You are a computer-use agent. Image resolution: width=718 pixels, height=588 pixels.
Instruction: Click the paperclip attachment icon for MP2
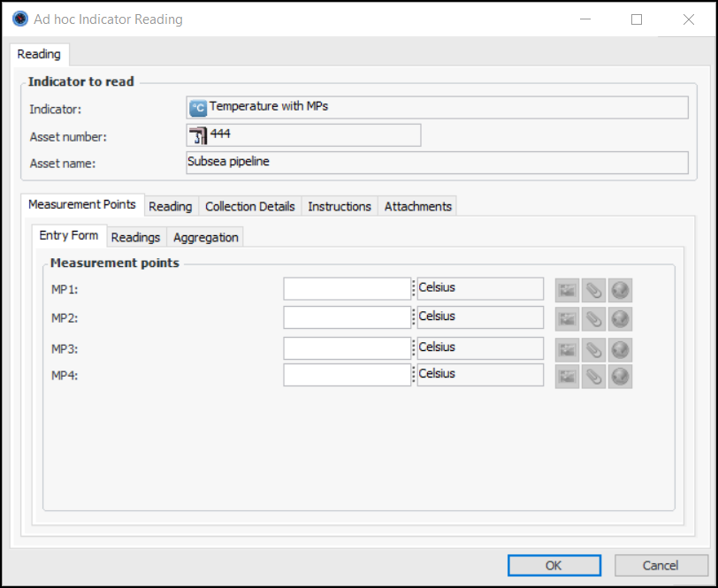click(x=593, y=318)
